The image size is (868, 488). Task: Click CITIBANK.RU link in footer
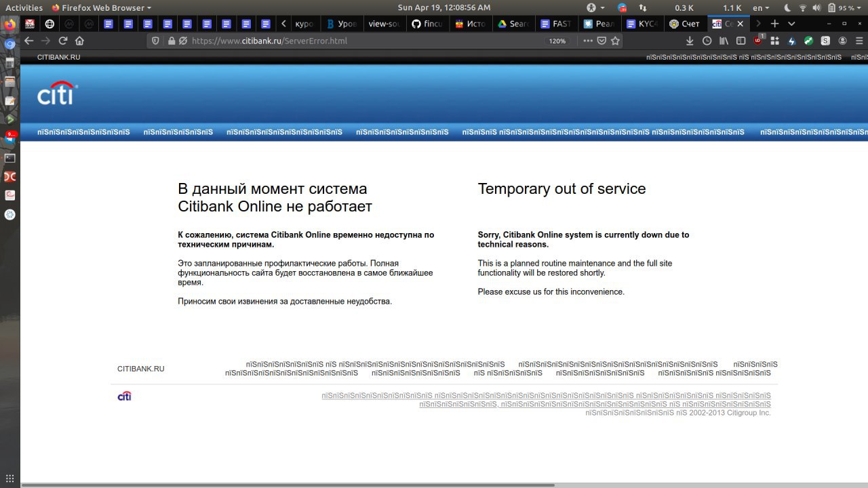(x=140, y=369)
